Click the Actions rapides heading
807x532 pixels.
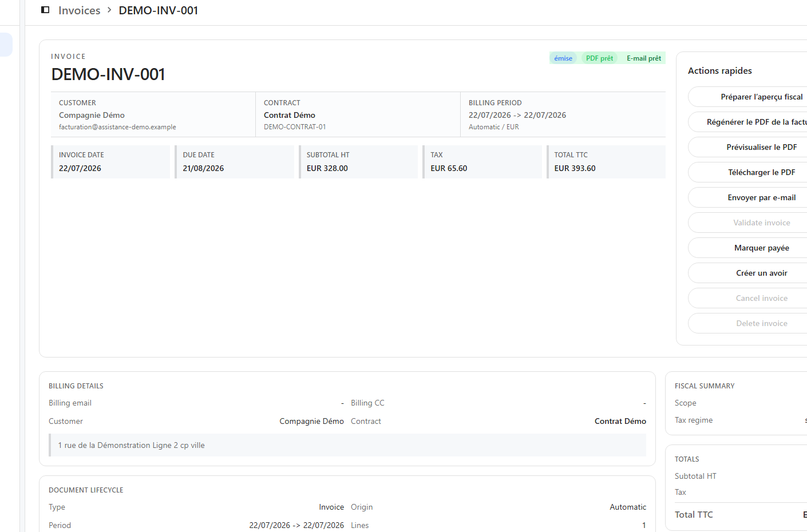720,71
